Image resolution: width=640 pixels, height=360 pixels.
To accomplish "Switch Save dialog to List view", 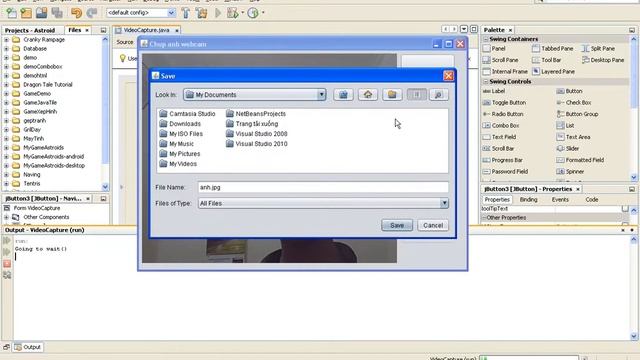I will click(x=417, y=95).
